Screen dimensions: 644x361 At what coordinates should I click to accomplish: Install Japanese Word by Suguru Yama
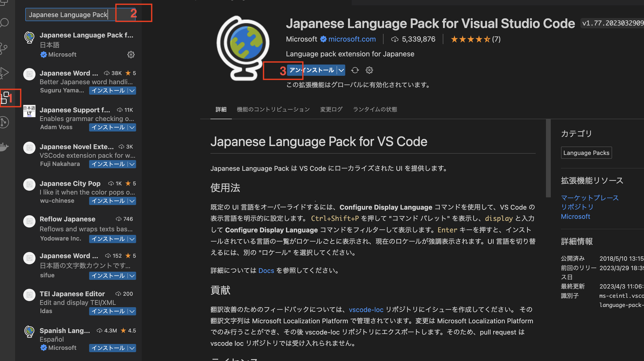108,90
